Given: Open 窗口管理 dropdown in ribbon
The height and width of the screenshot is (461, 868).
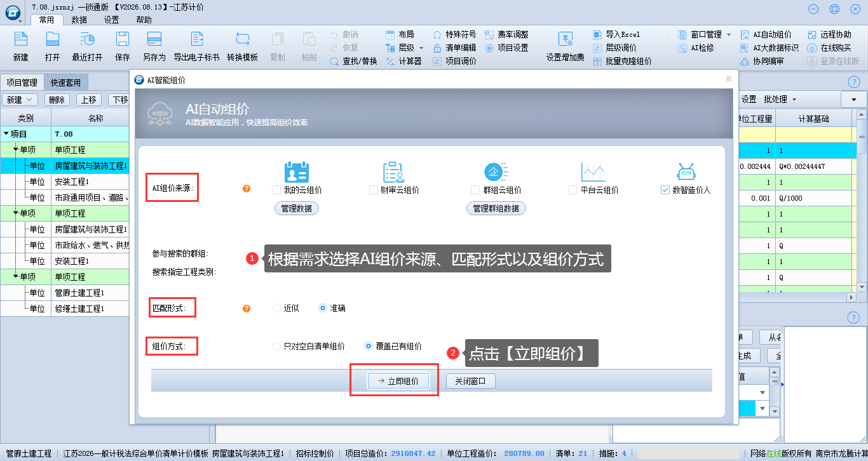Looking at the screenshot, I should click(729, 34).
